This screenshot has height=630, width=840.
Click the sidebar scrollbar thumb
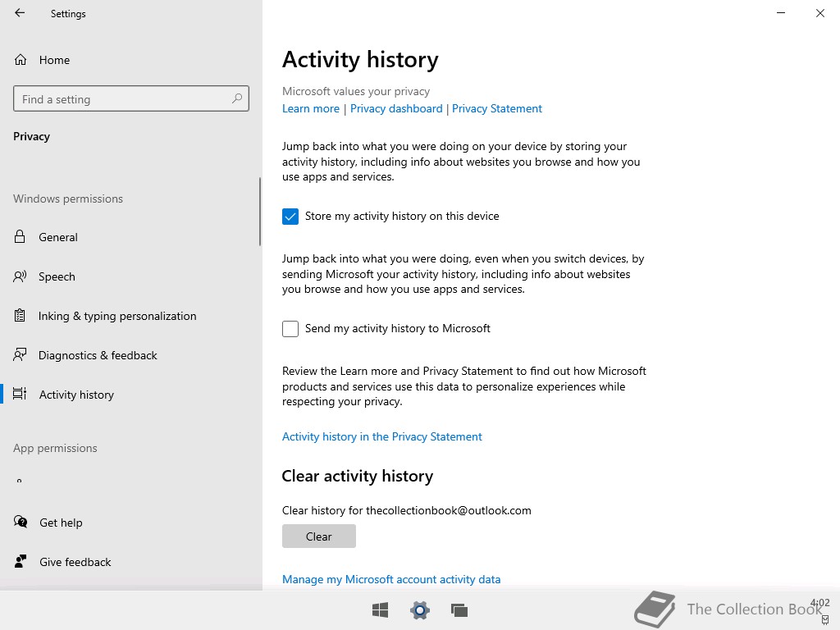pos(260,212)
